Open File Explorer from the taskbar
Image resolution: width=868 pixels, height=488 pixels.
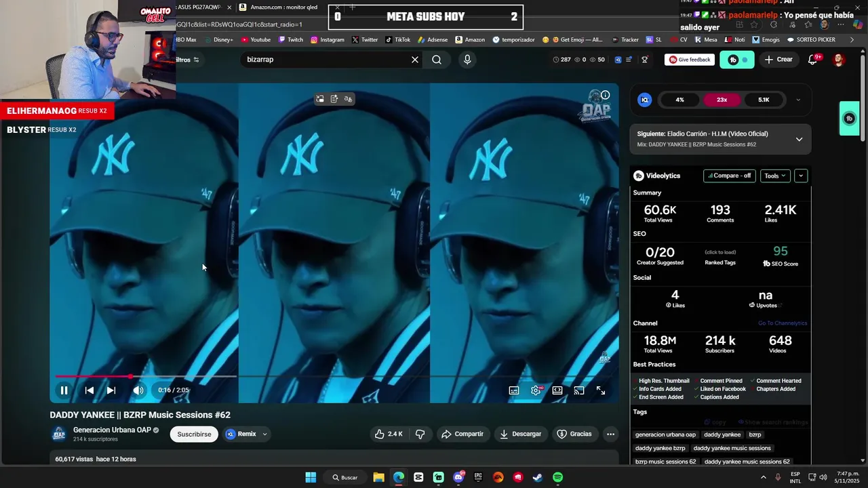[x=378, y=477]
